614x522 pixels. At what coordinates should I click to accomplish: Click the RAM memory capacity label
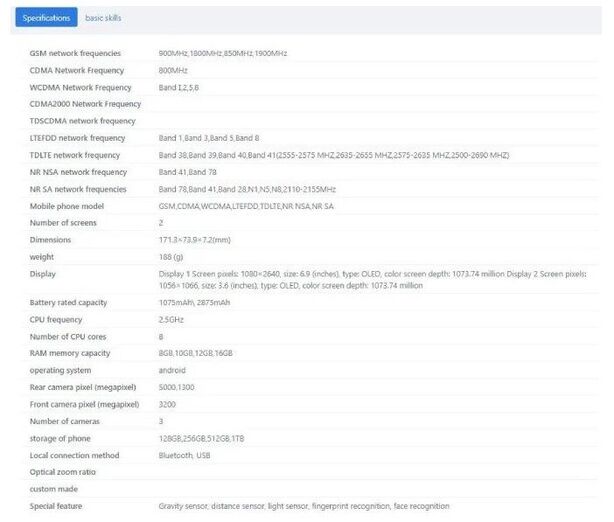click(70, 353)
